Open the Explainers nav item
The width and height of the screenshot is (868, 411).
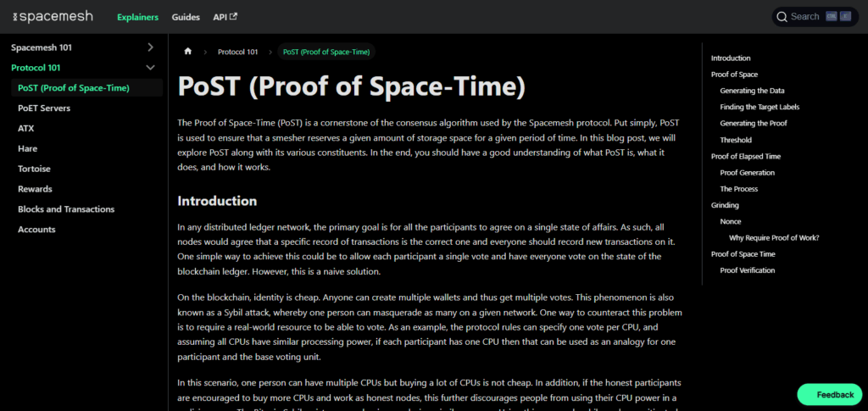tap(138, 17)
